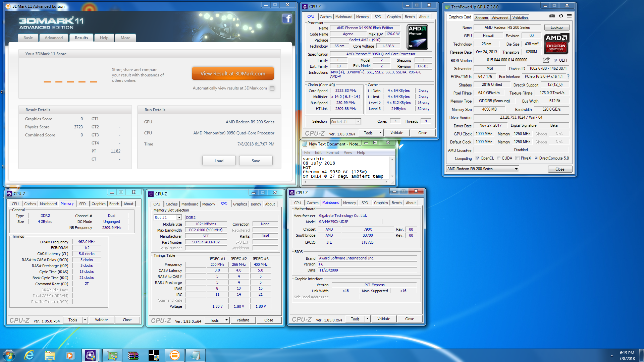Click the Bus Interface question mark icon
Viewport: 644px width, 362px height.
[x=568, y=76]
